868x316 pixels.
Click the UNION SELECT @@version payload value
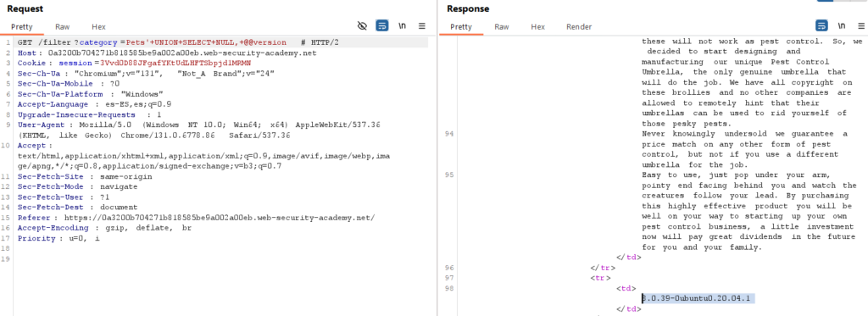207,42
